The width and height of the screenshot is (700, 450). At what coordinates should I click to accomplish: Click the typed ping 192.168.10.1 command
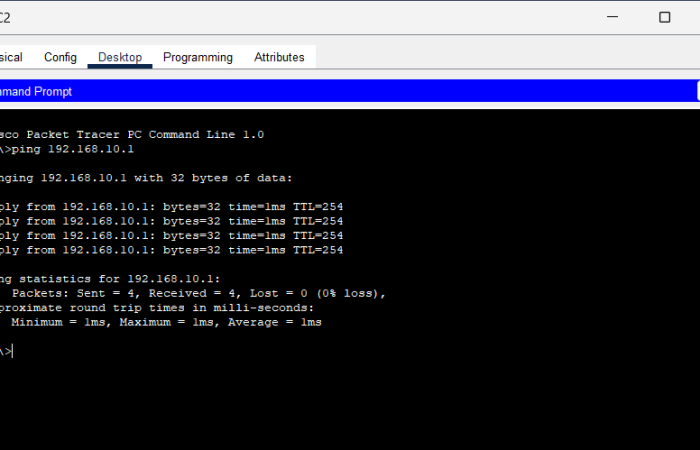(x=70, y=149)
